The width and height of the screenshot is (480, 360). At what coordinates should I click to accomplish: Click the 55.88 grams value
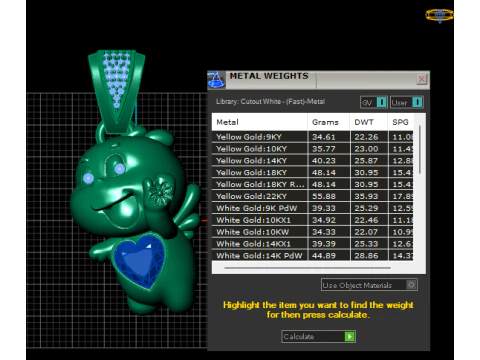[x=324, y=196]
